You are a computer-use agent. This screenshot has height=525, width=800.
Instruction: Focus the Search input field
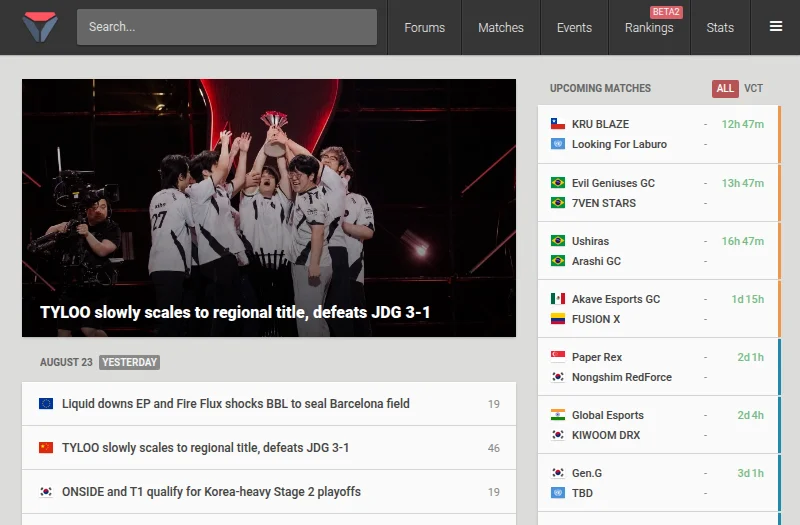[227, 27]
